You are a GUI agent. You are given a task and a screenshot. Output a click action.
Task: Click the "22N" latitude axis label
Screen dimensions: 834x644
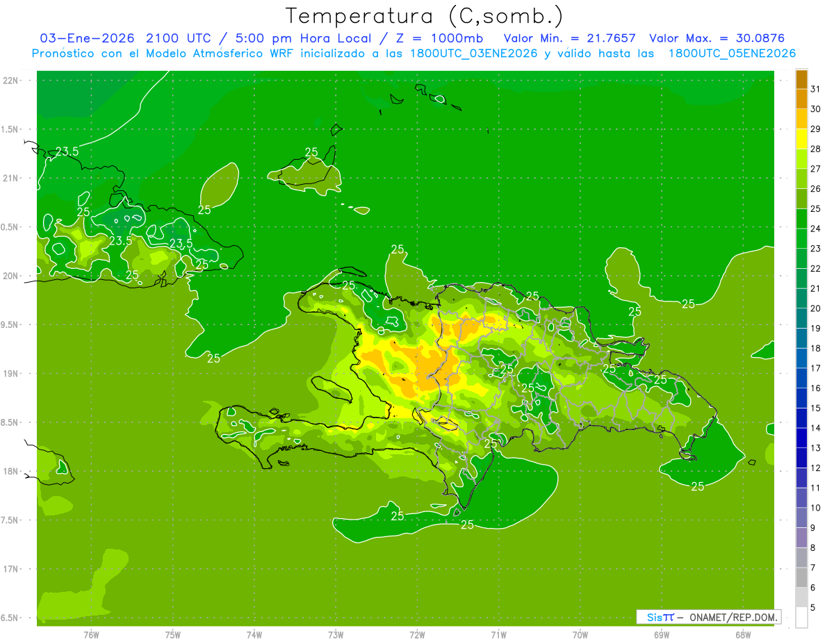tap(12, 81)
